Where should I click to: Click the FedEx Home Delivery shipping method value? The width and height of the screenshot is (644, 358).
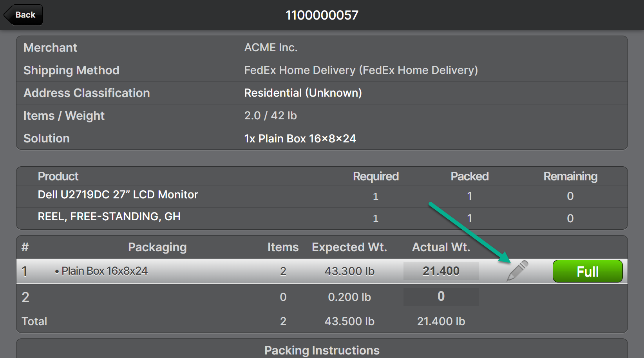click(361, 70)
